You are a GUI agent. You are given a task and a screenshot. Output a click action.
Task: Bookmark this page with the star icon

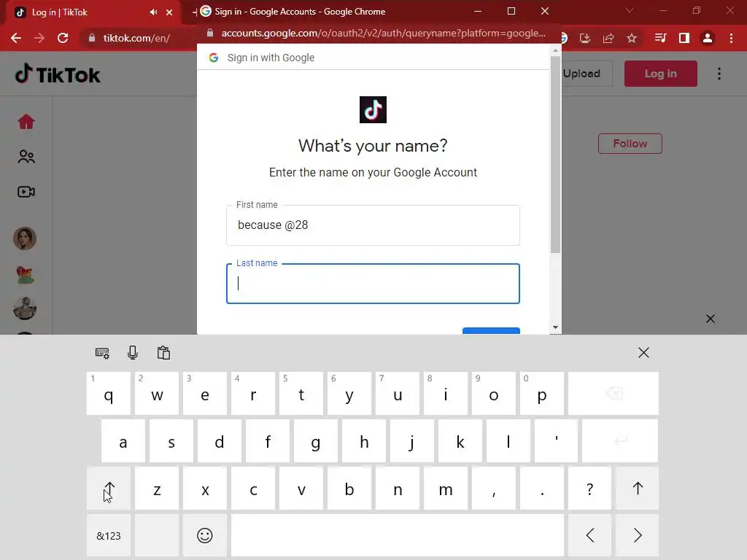(x=632, y=38)
